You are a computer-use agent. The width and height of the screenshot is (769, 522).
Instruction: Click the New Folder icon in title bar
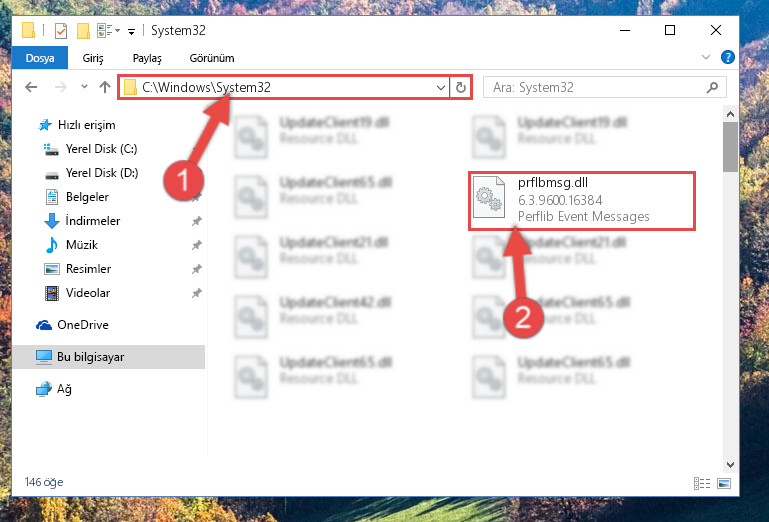point(83,31)
